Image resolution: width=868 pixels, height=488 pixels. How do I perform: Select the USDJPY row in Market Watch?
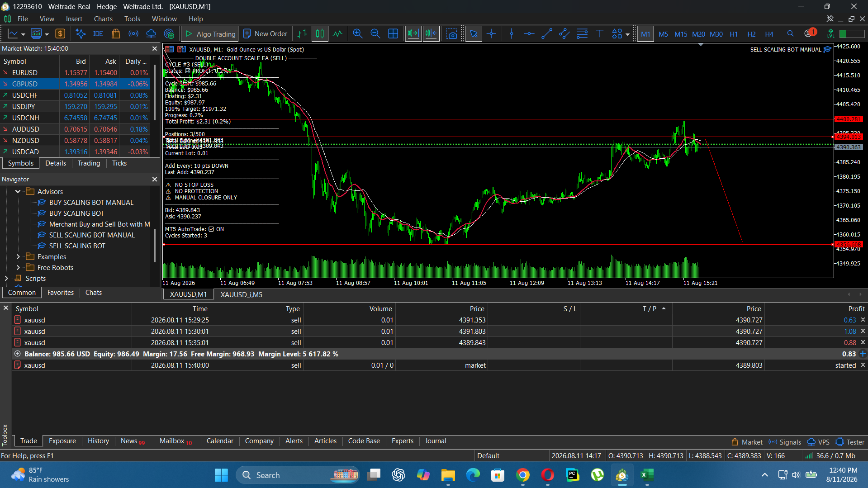click(75, 107)
